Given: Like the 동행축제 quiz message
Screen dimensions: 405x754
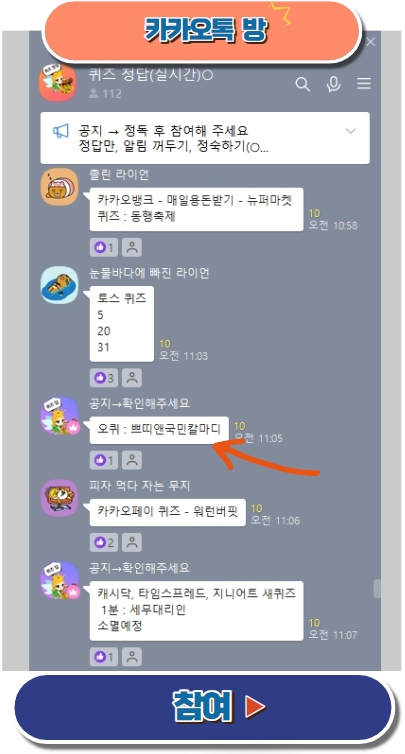Looking at the screenshot, I should coord(103,247).
